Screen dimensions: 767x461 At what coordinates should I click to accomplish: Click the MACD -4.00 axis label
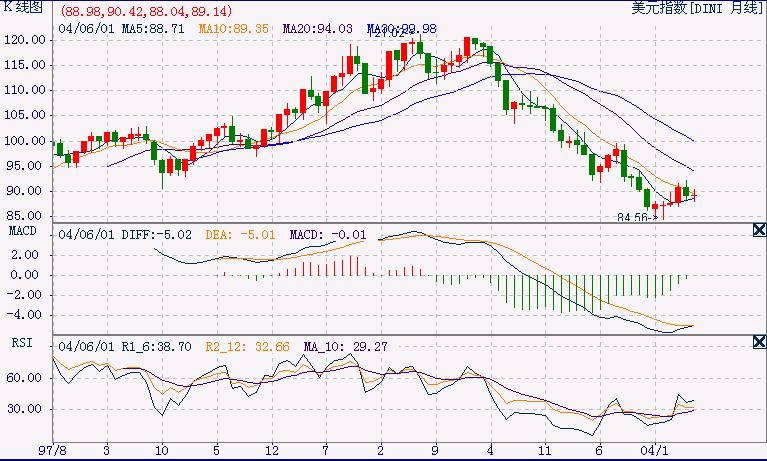tap(23, 314)
